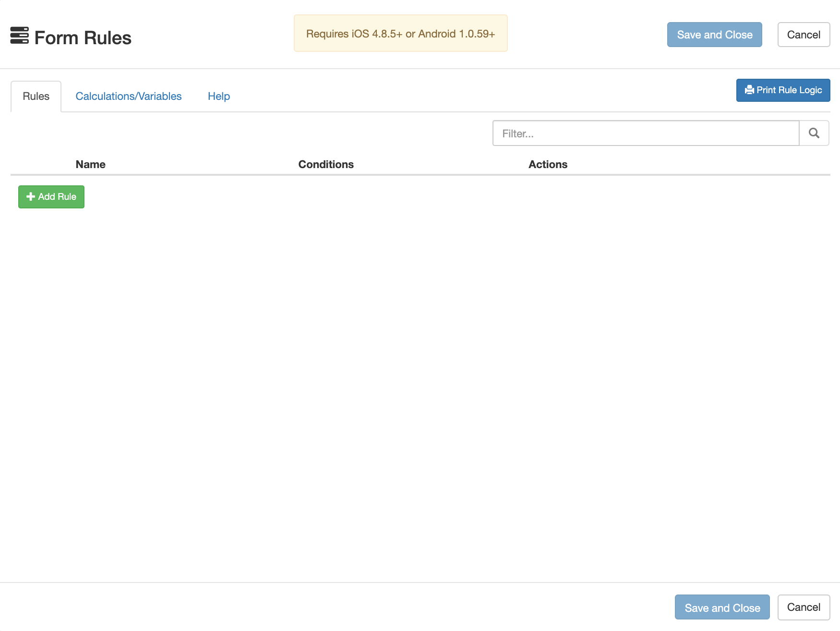Image resolution: width=840 pixels, height=631 pixels.
Task: Focus the Filter text field
Action: [646, 133]
